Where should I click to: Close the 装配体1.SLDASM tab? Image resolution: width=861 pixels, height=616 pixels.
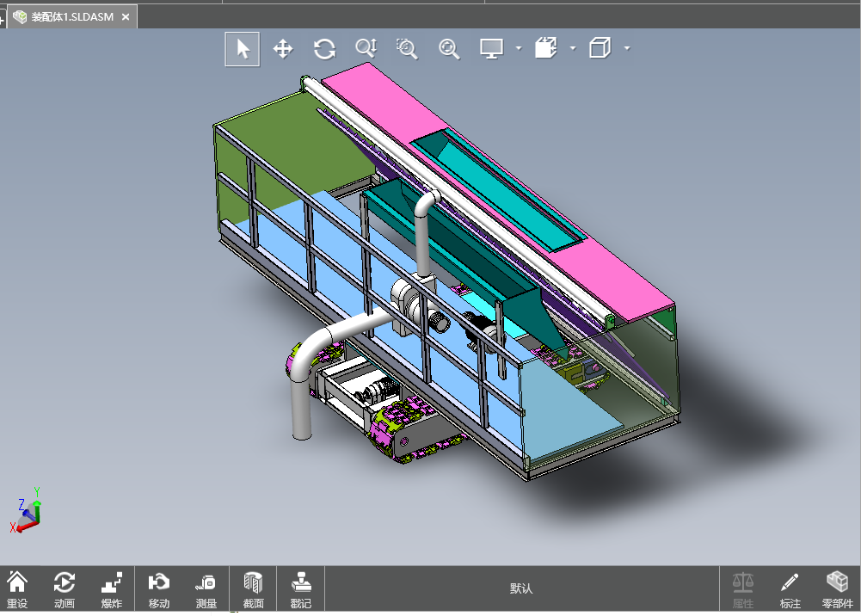coord(126,17)
